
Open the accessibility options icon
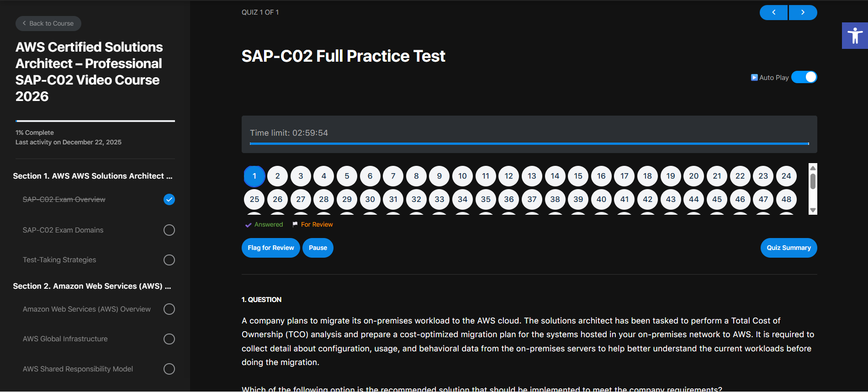pos(854,36)
